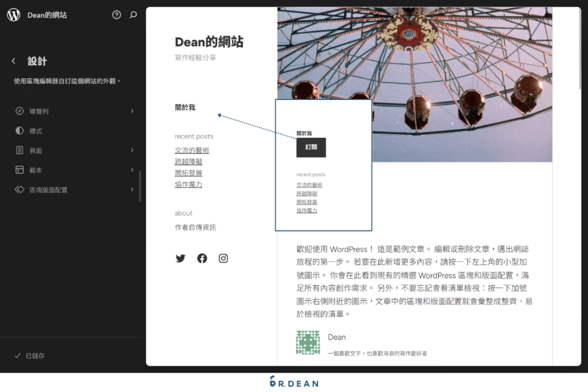Open the search magnifier icon

coord(133,15)
